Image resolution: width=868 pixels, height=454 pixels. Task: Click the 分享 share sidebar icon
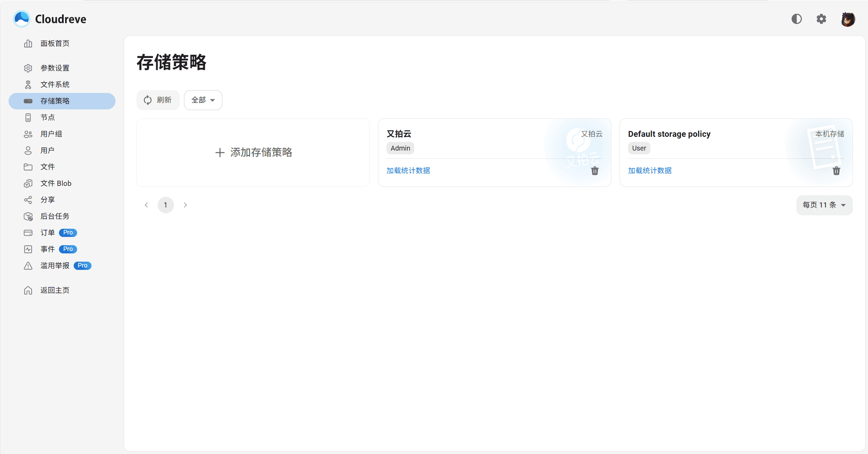[28, 200]
